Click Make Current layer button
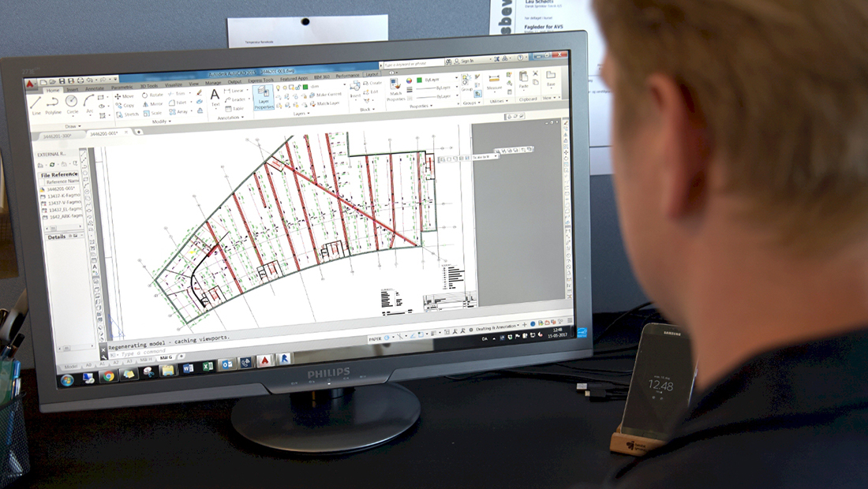Viewport: 868px width, 489px height. tap(326, 95)
